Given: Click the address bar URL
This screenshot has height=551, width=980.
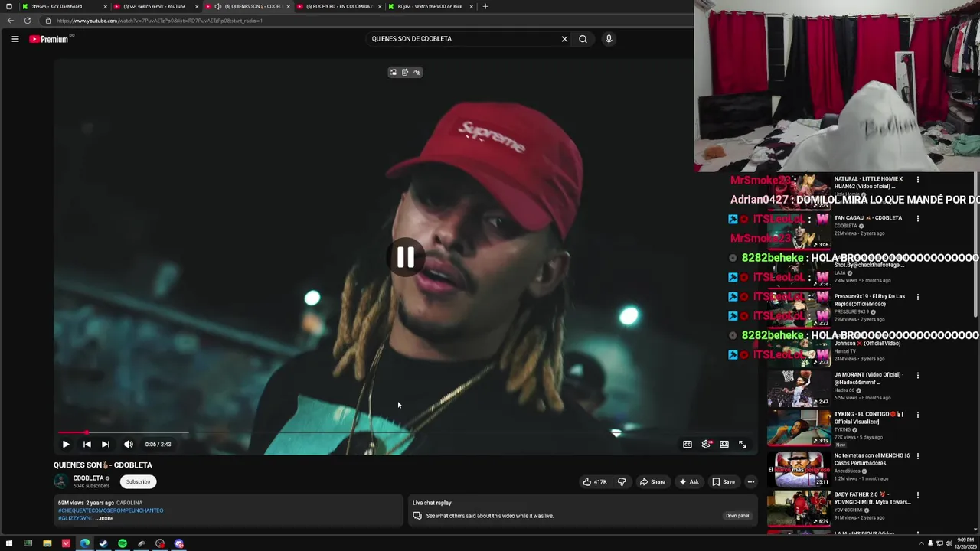Looking at the screenshot, I should pos(159,21).
